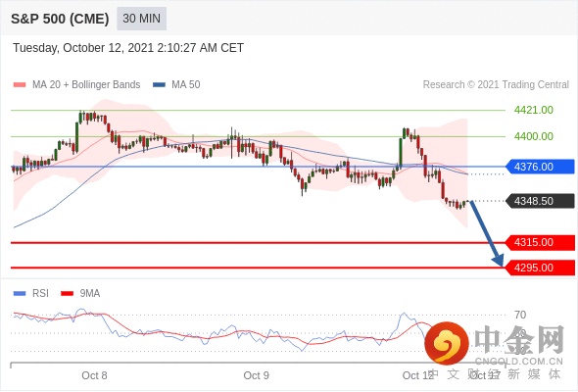Click the blue RSI legend swatch
Image resolution: width=578 pixels, height=392 pixels.
click(x=20, y=294)
